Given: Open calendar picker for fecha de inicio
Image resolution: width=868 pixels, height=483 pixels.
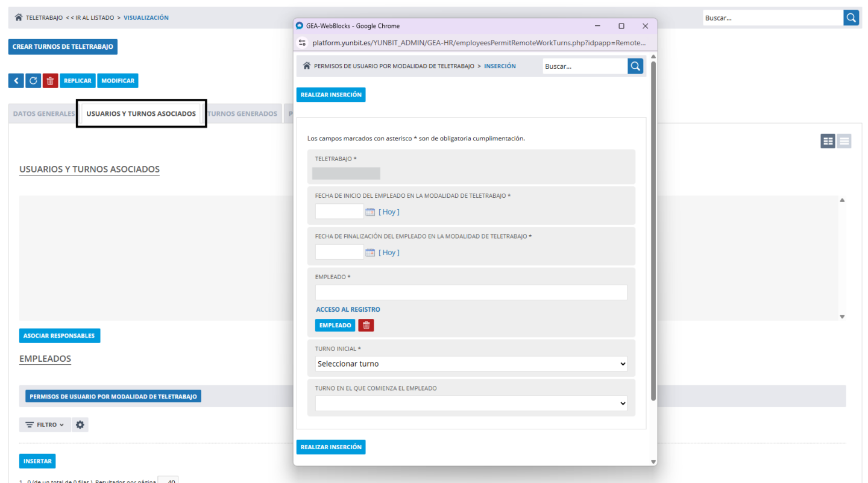Looking at the screenshot, I should (x=370, y=212).
